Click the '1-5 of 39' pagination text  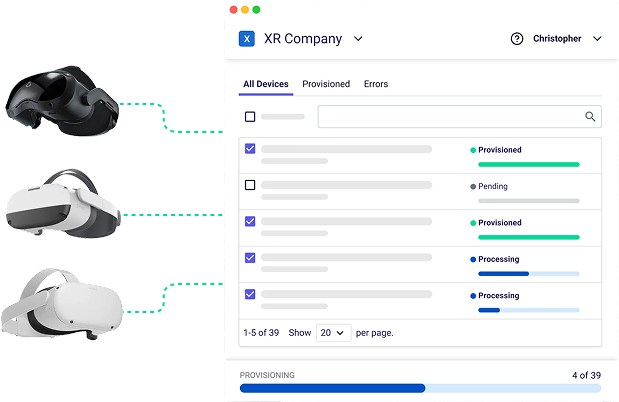261,333
